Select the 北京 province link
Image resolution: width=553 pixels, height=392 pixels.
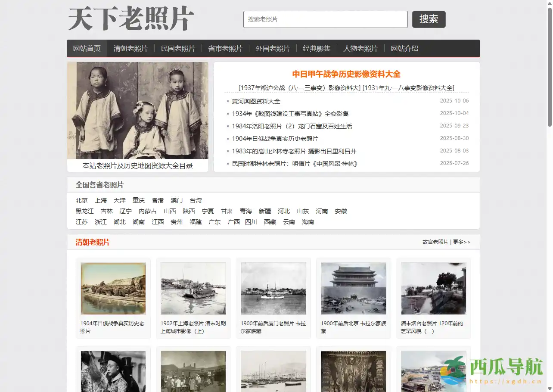[x=82, y=200]
